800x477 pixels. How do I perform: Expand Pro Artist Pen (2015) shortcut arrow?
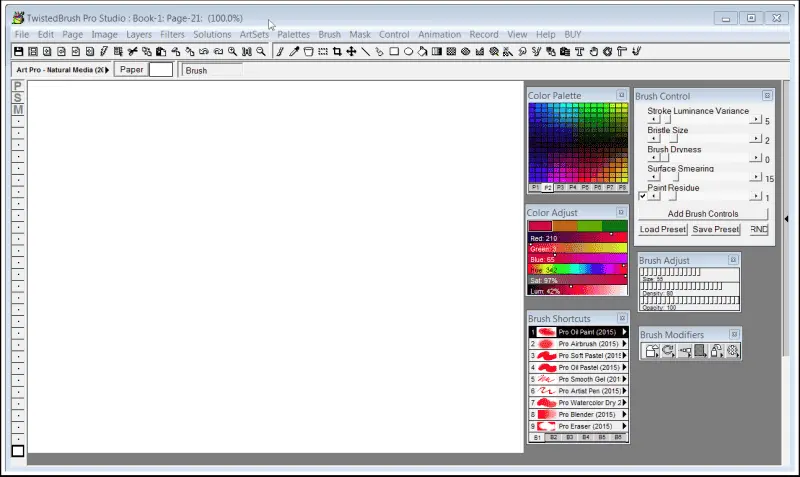coord(624,391)
